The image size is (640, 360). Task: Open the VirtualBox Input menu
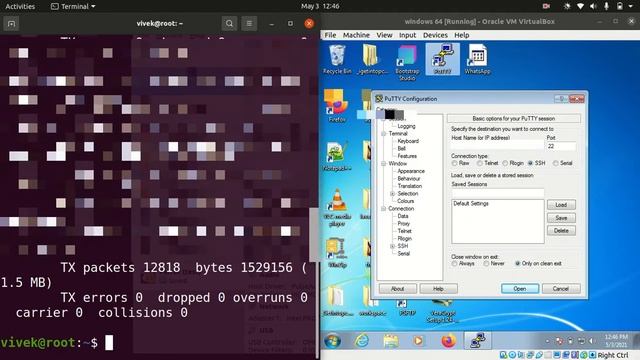(x=407, y=35)
